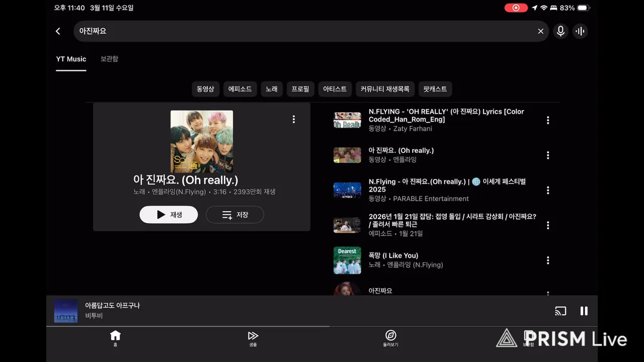Open the PARABLE Entertainment festival video thumbnail

point(347,190)
